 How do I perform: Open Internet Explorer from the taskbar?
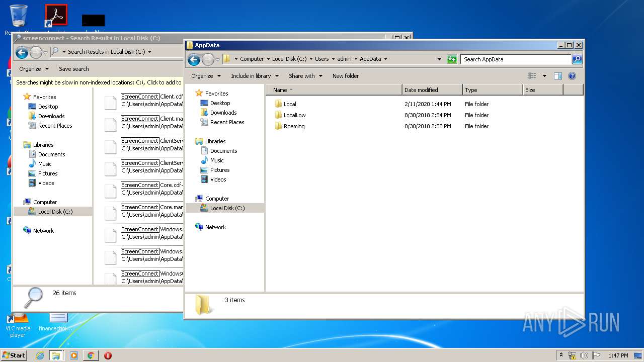tap(40, 355)
